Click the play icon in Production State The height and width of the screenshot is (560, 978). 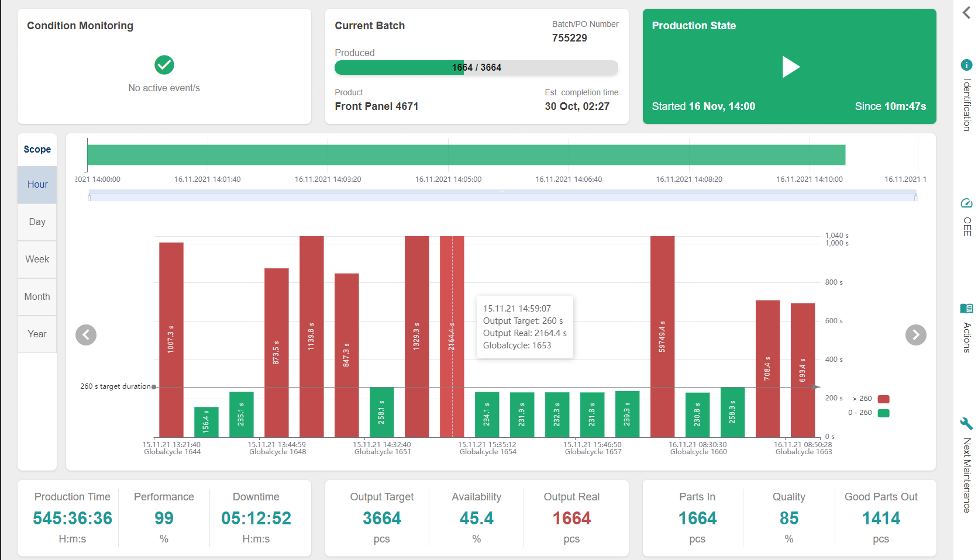[x=791, y=67]
